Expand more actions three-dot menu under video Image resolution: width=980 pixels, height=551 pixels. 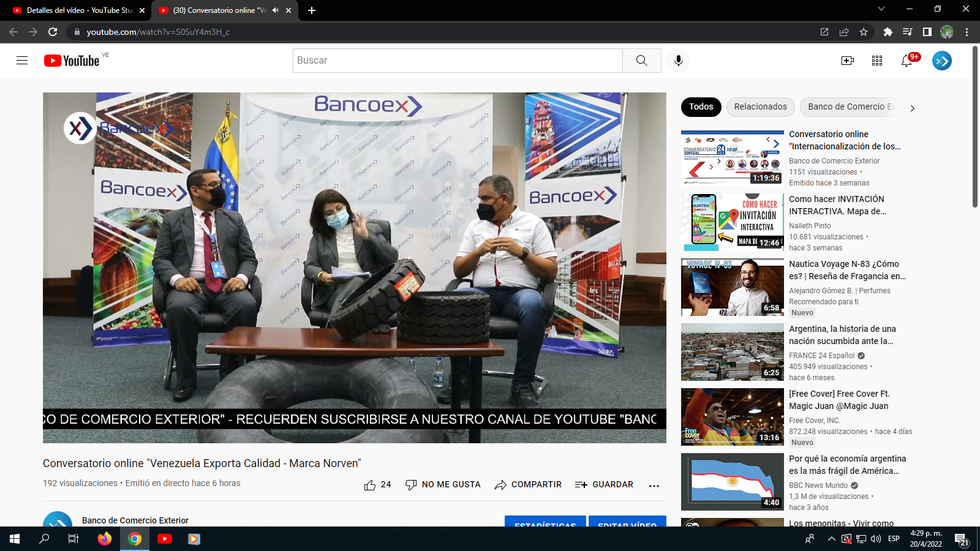coord(654,485)
